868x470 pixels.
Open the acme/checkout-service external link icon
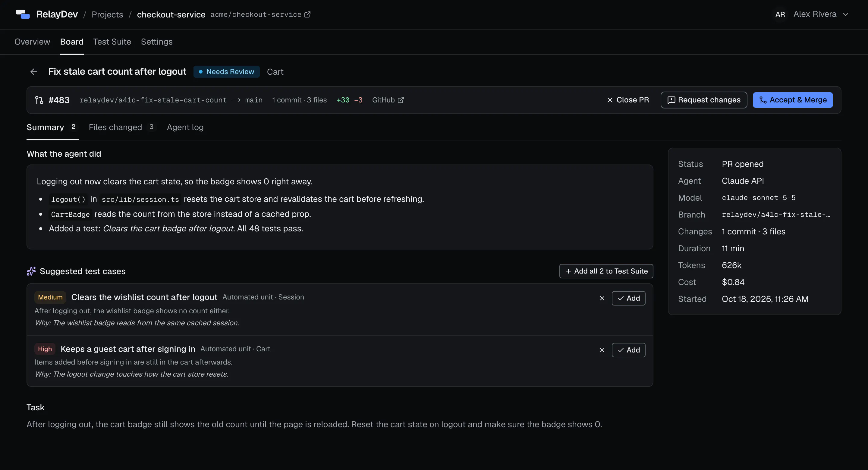pos(307,14)
